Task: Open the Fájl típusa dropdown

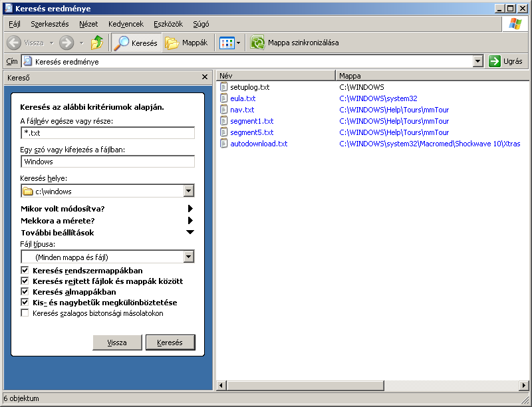Action: (189, 257)
